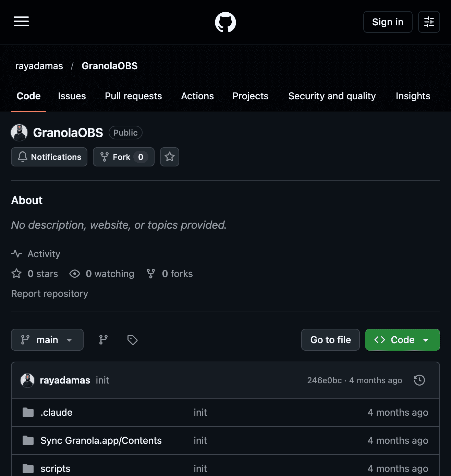Viewport: 451px width, 476px height.
Task: Switch to the Actions tab
Action: click(x=197, y=96)
